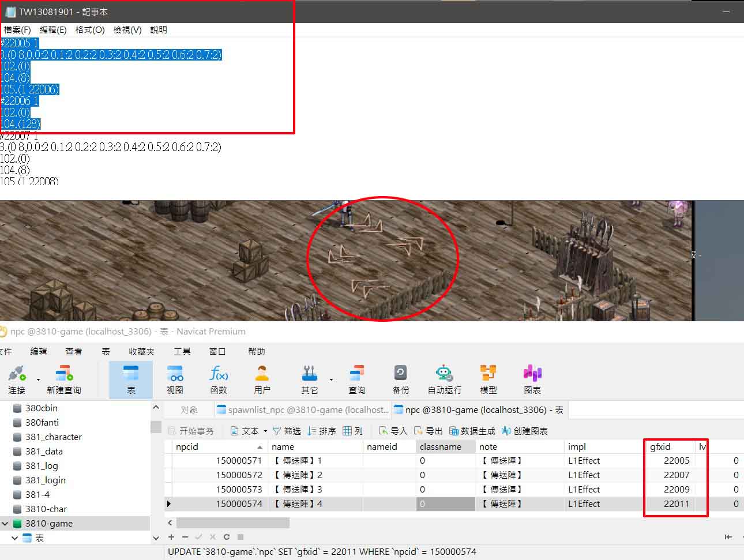This screenshot has width=744, height=560.
Task: Select the 381_data database
Action: [x=44, y=451]
